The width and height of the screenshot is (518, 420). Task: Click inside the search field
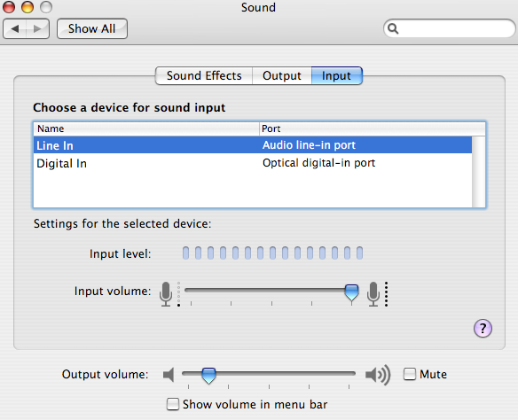point(450,28)
